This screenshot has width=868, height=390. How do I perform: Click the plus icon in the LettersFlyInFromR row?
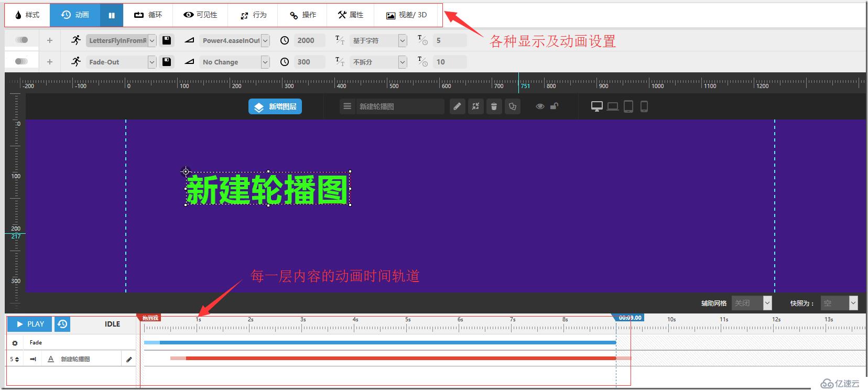pyautogui.click(x=50, y=40)
